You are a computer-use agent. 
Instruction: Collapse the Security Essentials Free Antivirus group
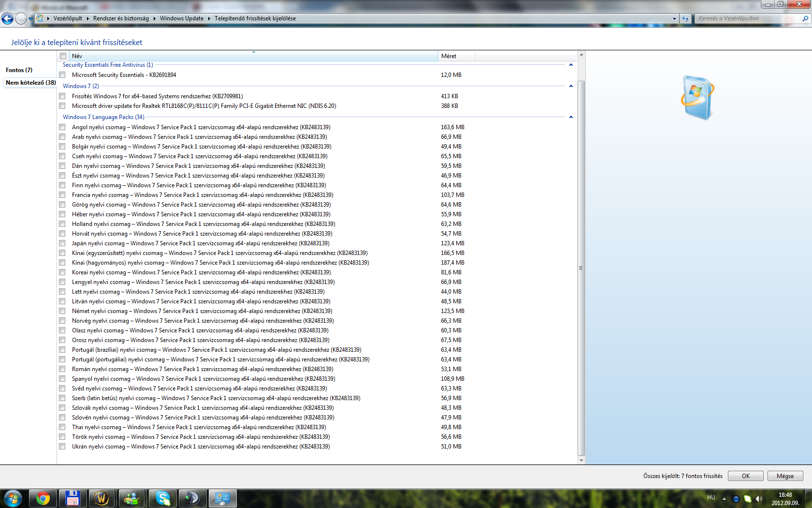coord(571,65)
